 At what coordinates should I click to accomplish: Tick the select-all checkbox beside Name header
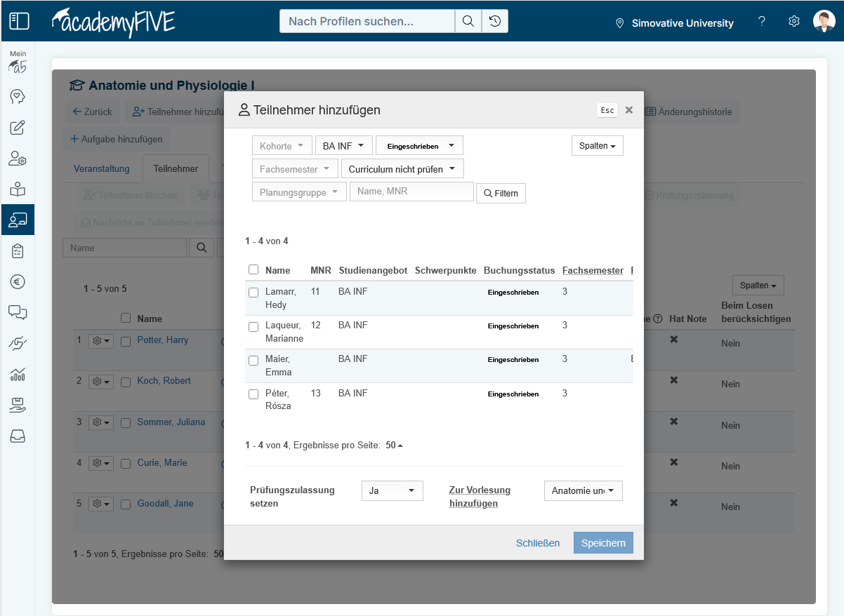coord(253,270)
